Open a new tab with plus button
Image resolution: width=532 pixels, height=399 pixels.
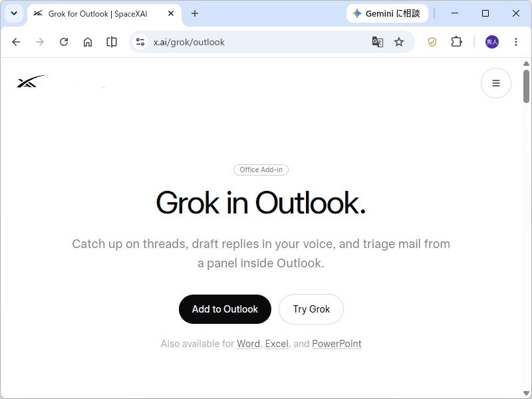pos(195,13)
